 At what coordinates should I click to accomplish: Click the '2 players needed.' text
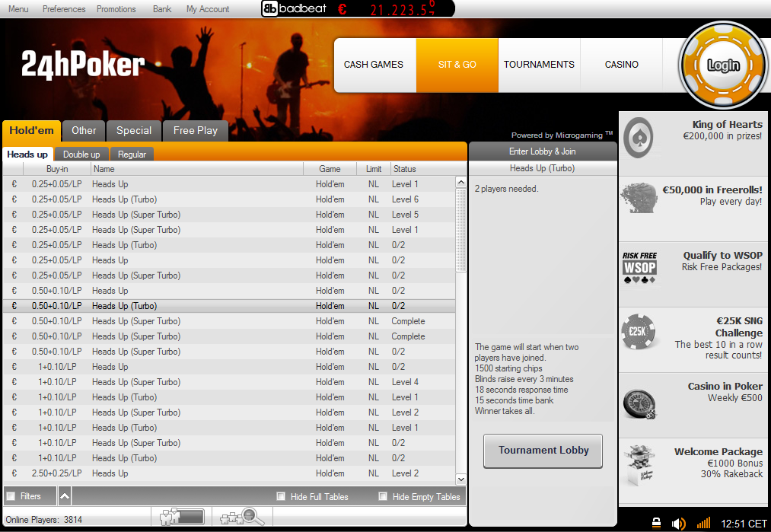[x=506, y=189]
